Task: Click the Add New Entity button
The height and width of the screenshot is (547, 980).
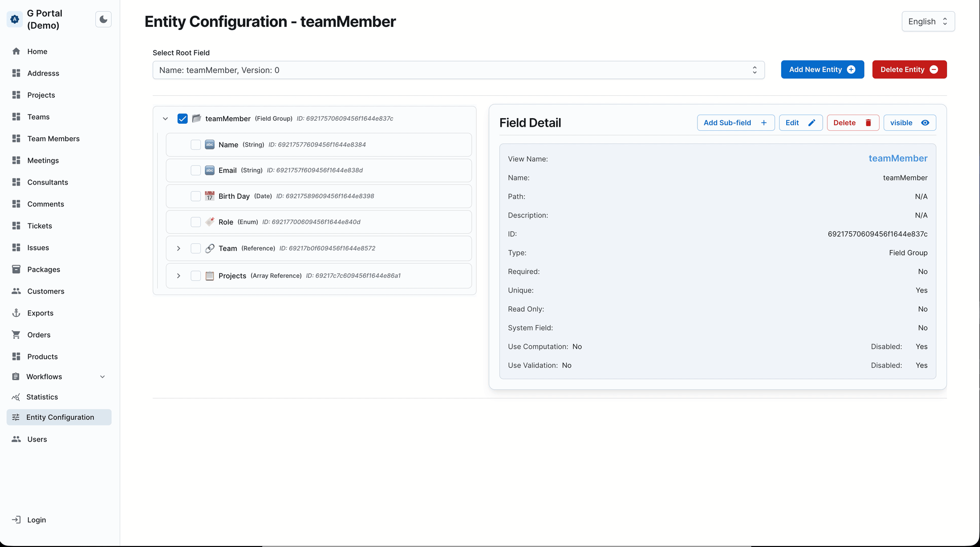Action: pyautogui.click(x=822, y=69)
